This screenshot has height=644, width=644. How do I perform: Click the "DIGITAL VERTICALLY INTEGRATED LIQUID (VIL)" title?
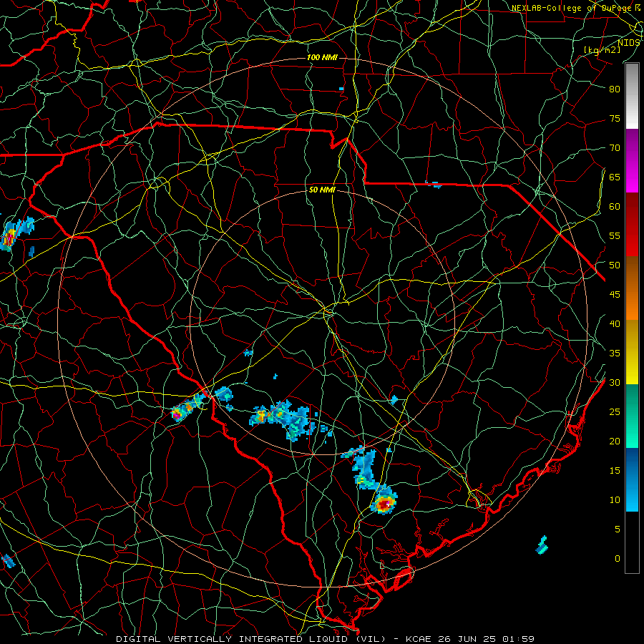coord(251,639)
